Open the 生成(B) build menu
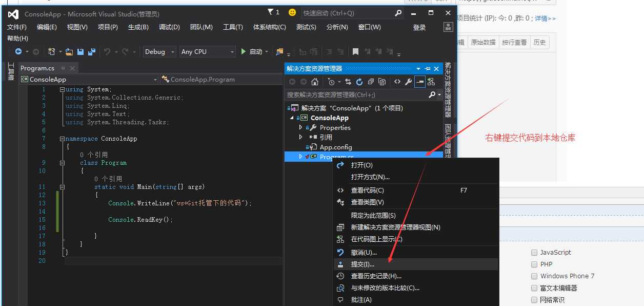 tap(138, 27)
